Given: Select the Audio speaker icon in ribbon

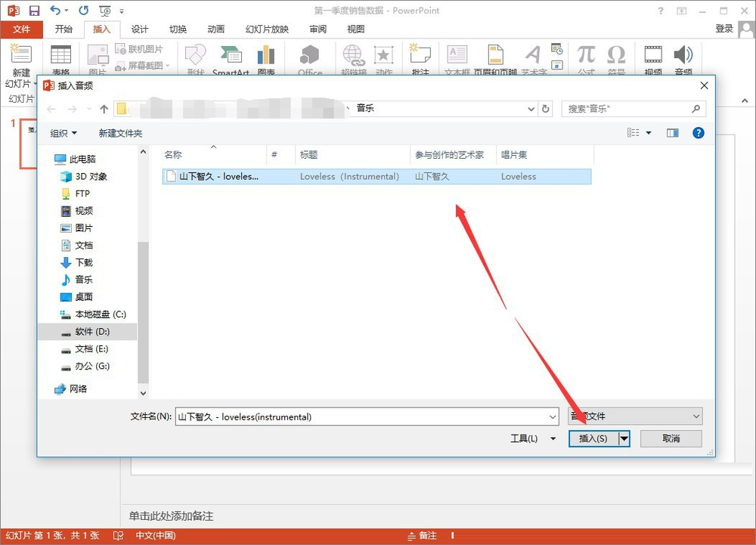Looking at the screenshot, I should [x=683, y=54].
